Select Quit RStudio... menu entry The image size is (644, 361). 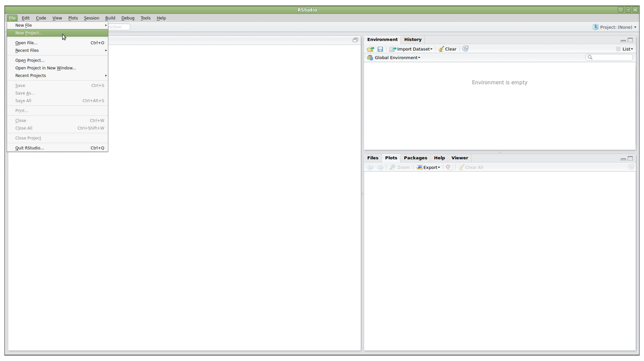pos(30,148)
